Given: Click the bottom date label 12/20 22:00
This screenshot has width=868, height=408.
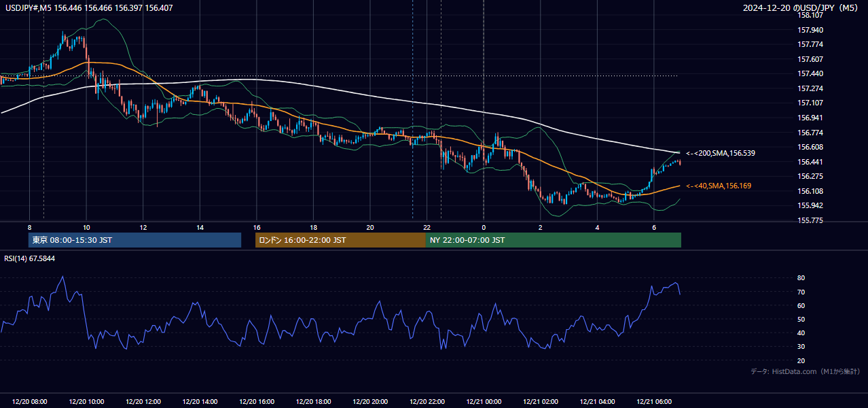Looking at the screenshot, I should (x=427, y=402).
